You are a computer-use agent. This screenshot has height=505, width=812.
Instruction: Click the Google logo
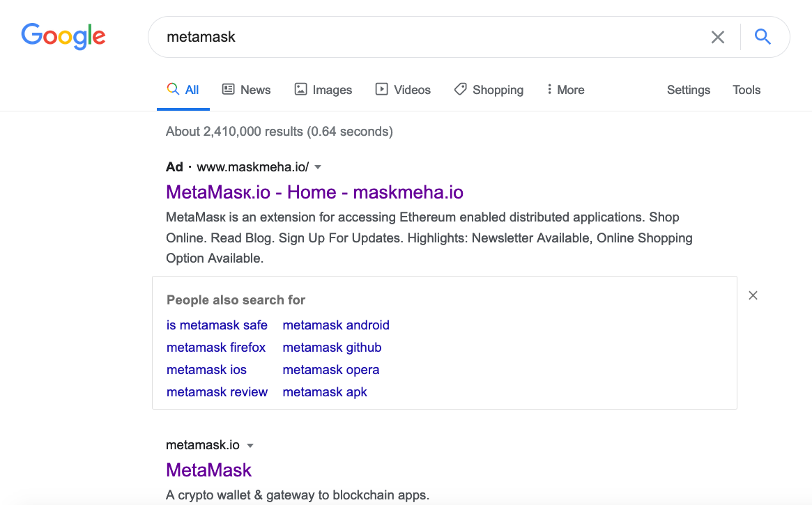[x=63, y=37]
